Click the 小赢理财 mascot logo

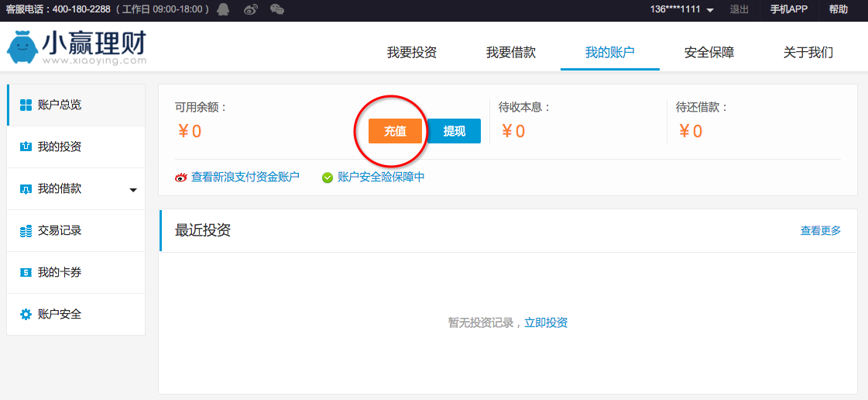point(22,47)
